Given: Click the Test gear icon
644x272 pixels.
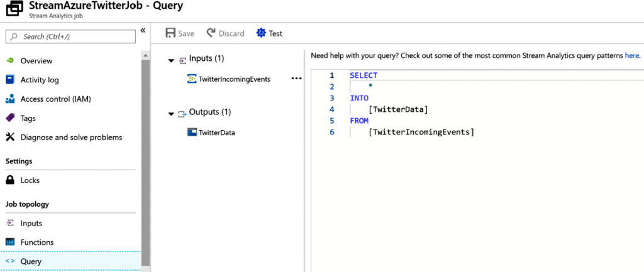Looking at the screenshot, I should click(x=261, y=33).
